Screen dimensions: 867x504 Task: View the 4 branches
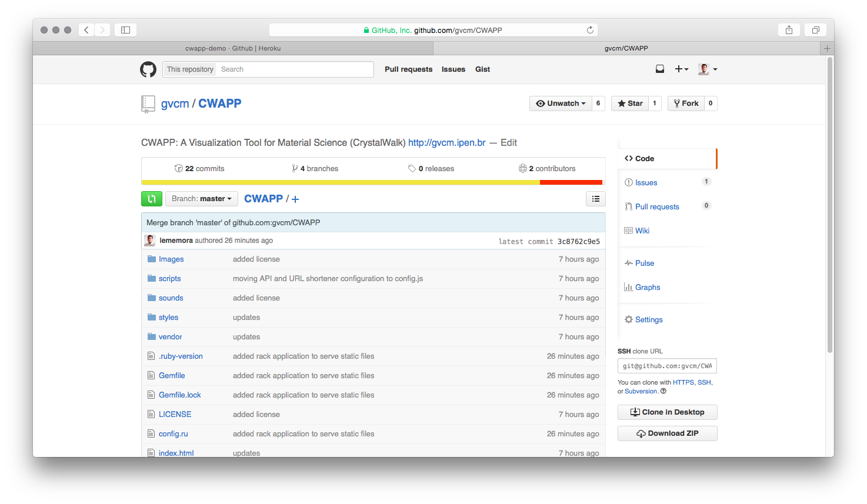315,168
